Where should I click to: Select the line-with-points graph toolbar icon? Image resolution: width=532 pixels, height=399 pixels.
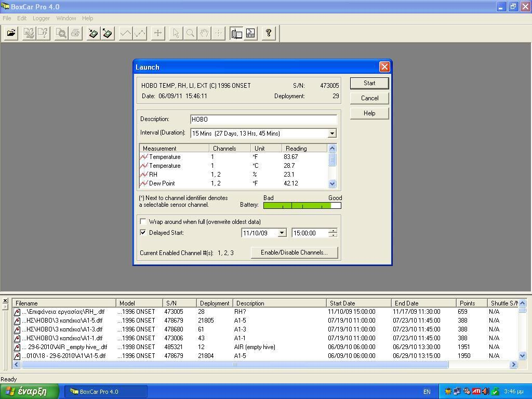[140, 33]
